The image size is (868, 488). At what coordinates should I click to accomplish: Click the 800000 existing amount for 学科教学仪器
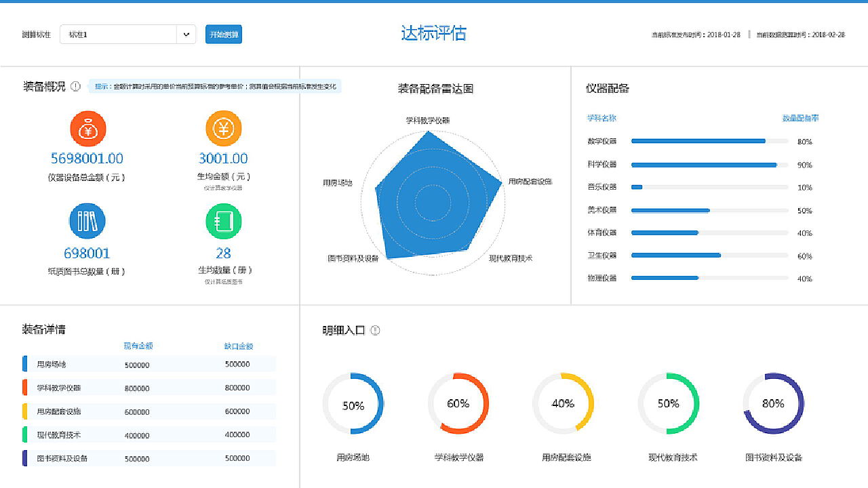tap(137, 388)
